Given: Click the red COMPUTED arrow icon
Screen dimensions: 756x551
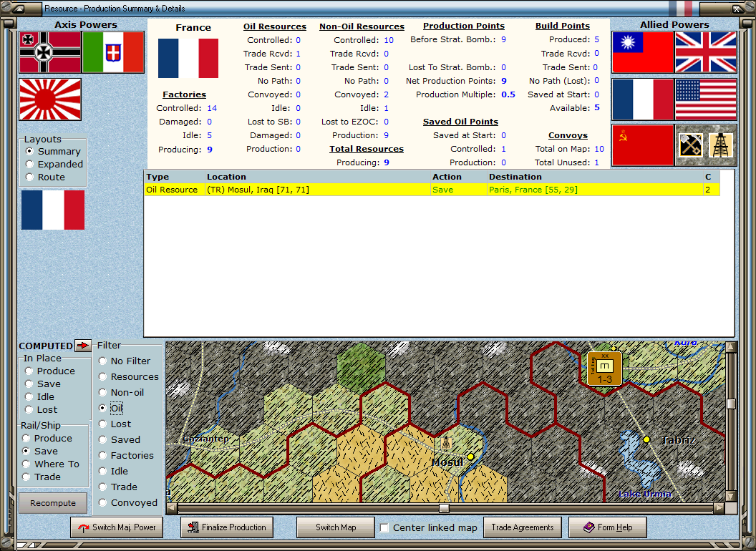Looking at the screenshot, I should tap(81, 346).
